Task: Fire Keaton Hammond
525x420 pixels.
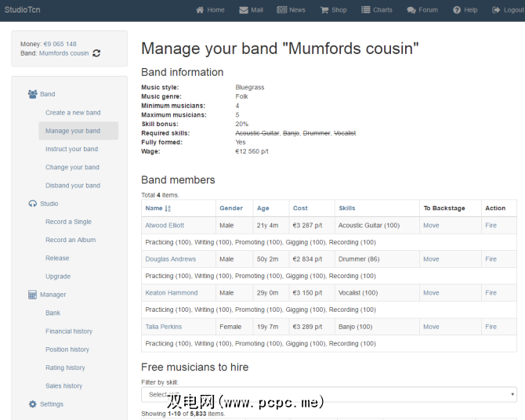Action: [491, 293]
